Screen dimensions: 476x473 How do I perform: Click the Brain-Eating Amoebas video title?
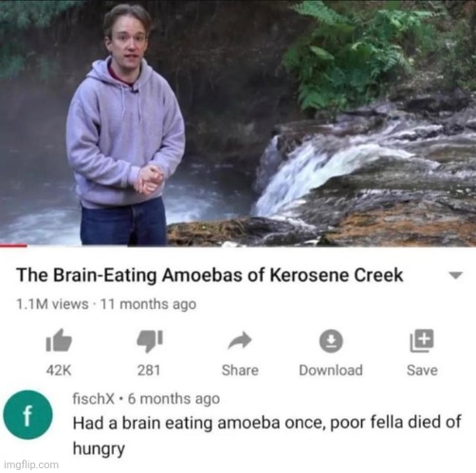pos(210,275)
